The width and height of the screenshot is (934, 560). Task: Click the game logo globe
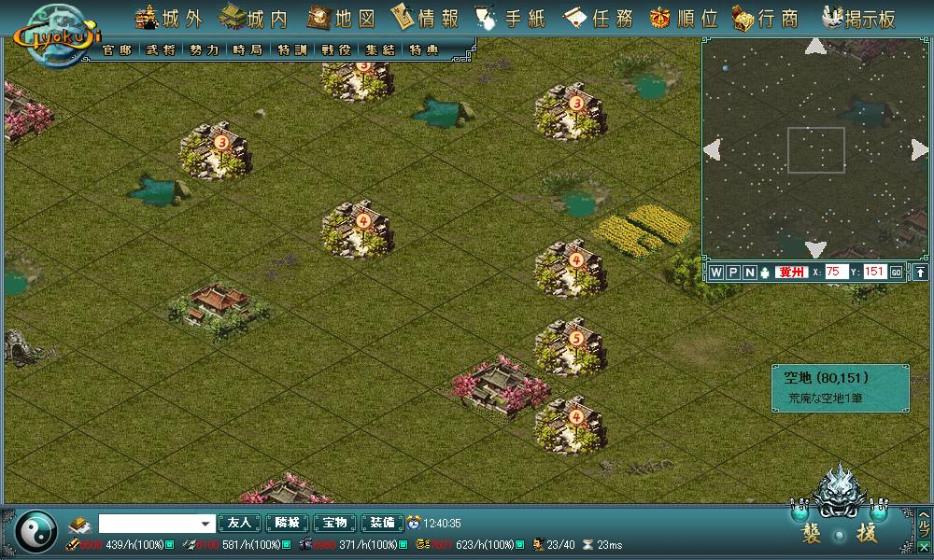57,35
